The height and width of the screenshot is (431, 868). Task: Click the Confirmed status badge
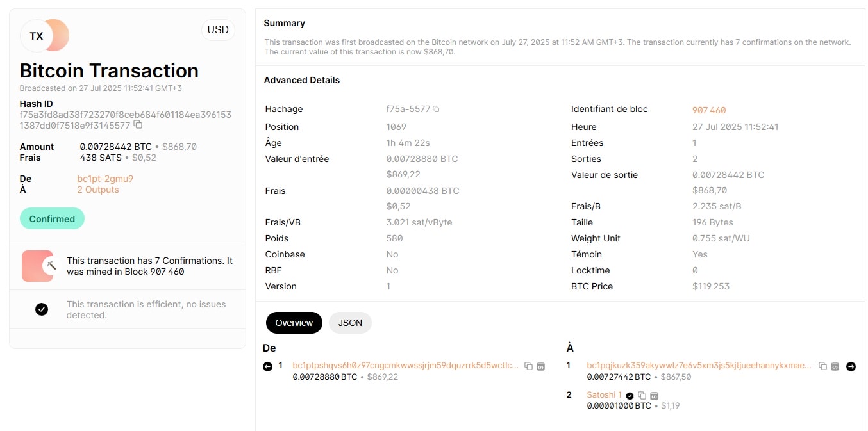[52, 219]
